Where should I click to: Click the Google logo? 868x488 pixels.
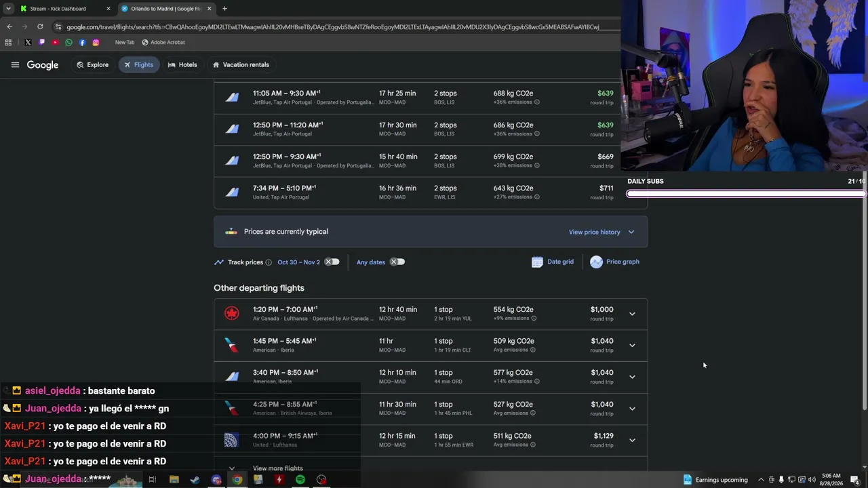pos(43,65)
